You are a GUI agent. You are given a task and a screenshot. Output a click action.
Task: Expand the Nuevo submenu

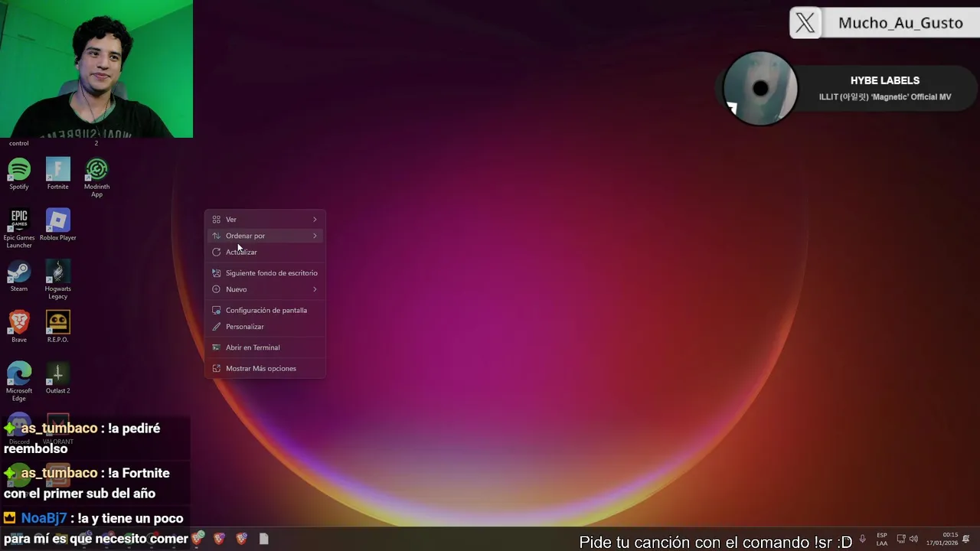(x=265, y=289)
